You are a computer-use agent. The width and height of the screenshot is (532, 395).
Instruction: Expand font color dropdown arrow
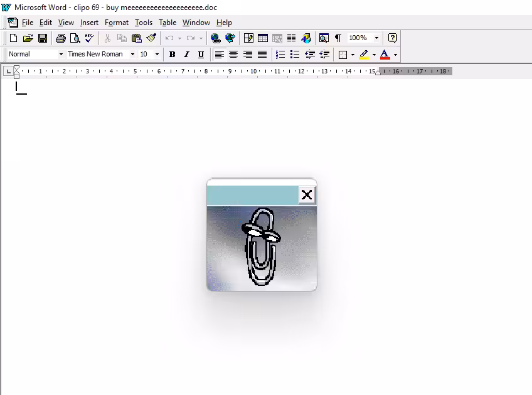(x=395, y=55)
